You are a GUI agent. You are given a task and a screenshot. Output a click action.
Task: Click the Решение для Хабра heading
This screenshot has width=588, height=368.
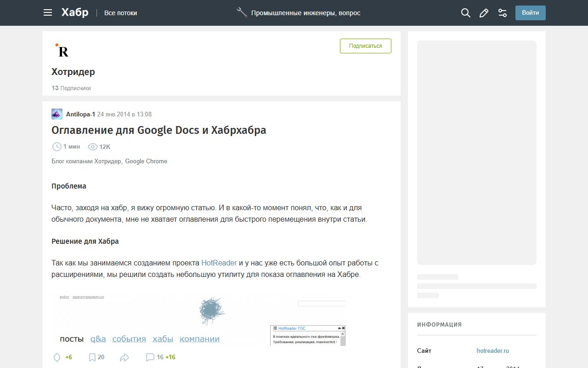click(85, 241)
